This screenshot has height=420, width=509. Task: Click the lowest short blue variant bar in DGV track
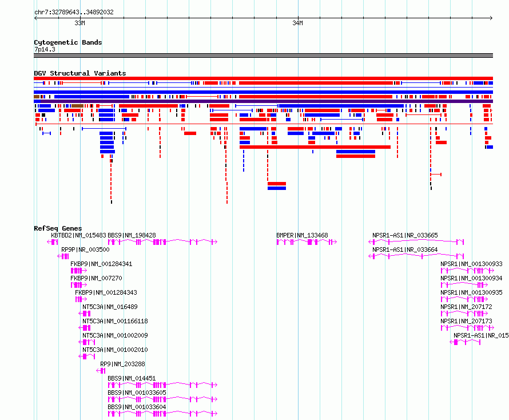click(277, 188)
